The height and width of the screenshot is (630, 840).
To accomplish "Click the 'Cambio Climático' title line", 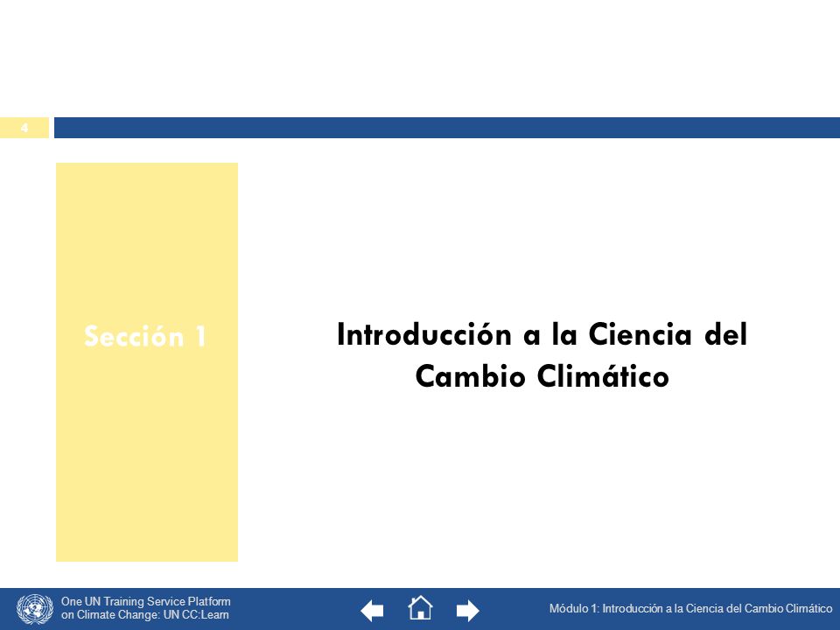I will coord(542,375).
